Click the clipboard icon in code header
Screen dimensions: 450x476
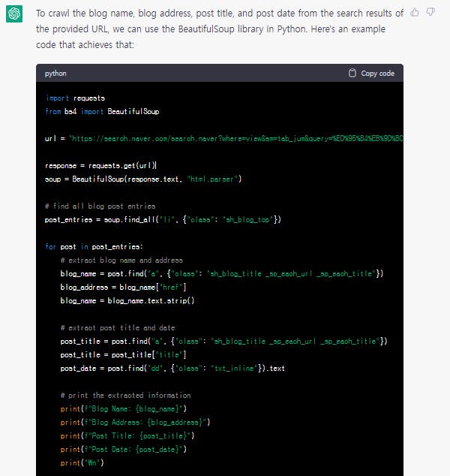[x=352, y=73]
